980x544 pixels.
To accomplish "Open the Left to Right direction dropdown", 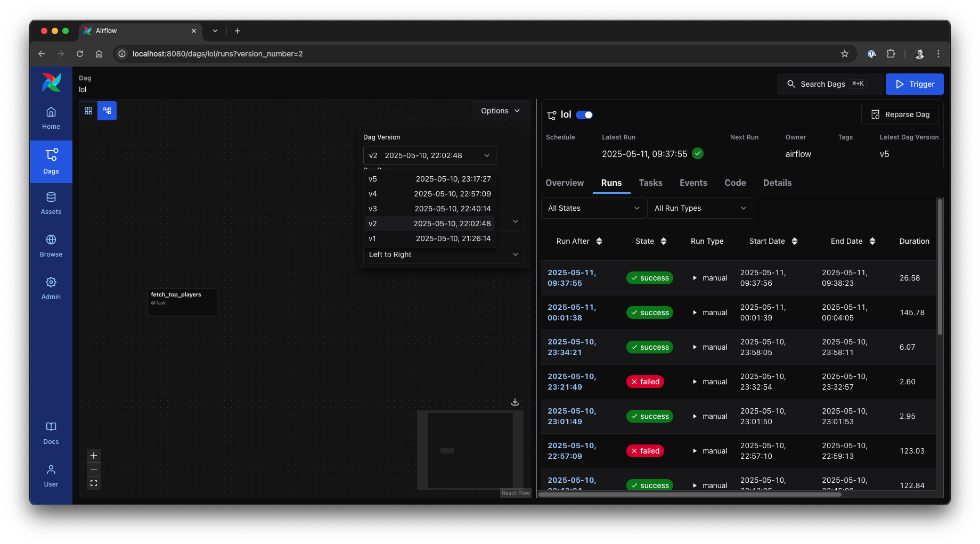I will coord(443,254).
